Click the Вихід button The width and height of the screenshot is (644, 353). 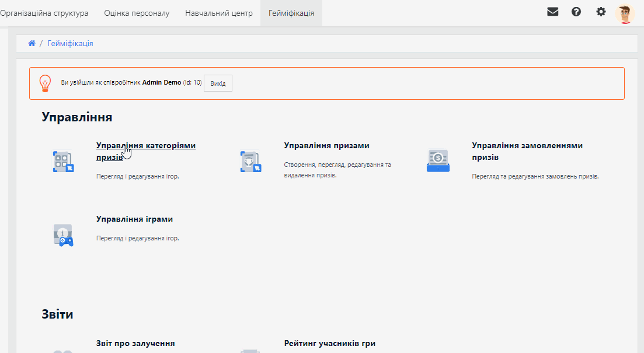218,83
